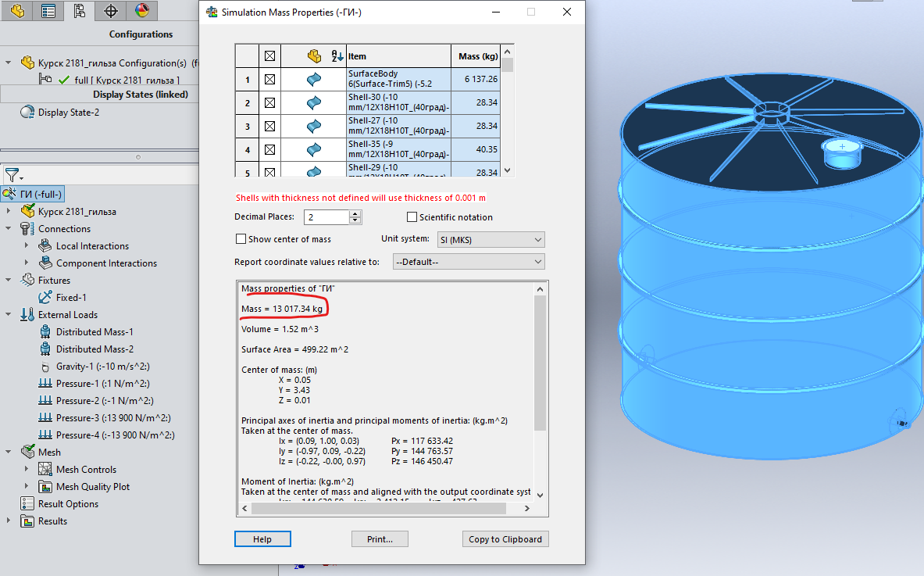Open the DisplayManager color ball tab
The width and height of the screenshot is (924, 576).
(x=141, y=11)
